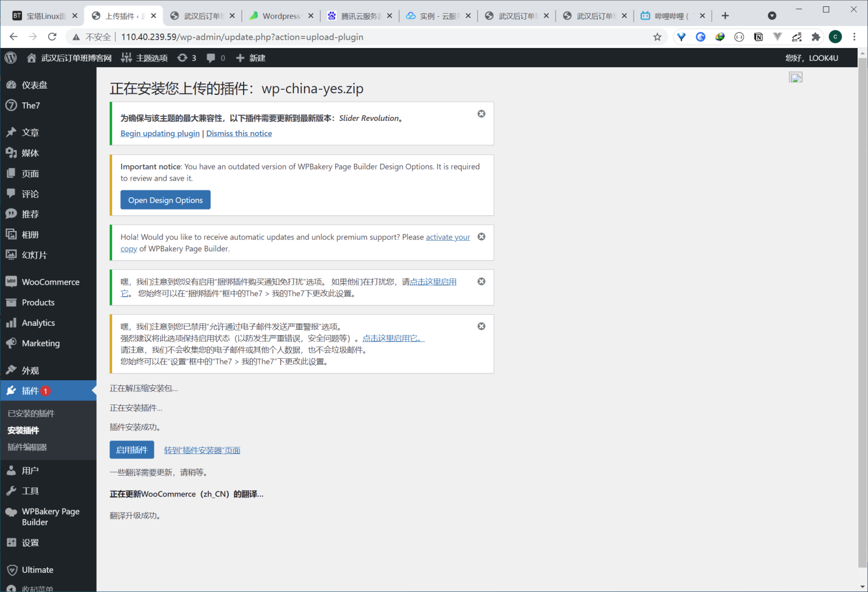This screenshot has height=592, width=868.
Task: Open 插件编辑器 plugin editor submenu
Action: (27, 447)
